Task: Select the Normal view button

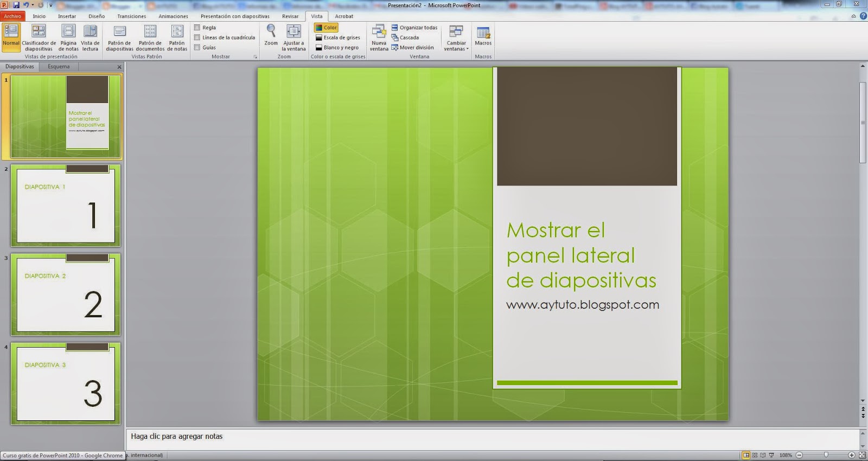Action: (11, 37)
